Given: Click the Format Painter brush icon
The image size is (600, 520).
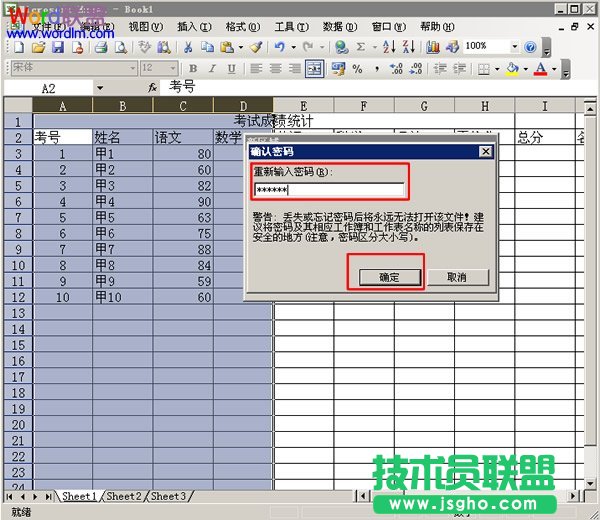Looking at the screenshot, I should 255,47.
